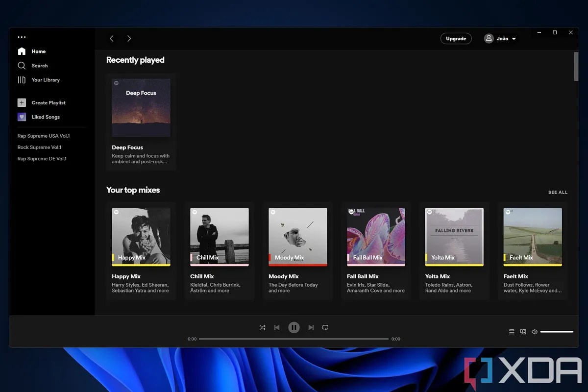
Task: Click the Search magnifier icon
Action: point(22,65)
